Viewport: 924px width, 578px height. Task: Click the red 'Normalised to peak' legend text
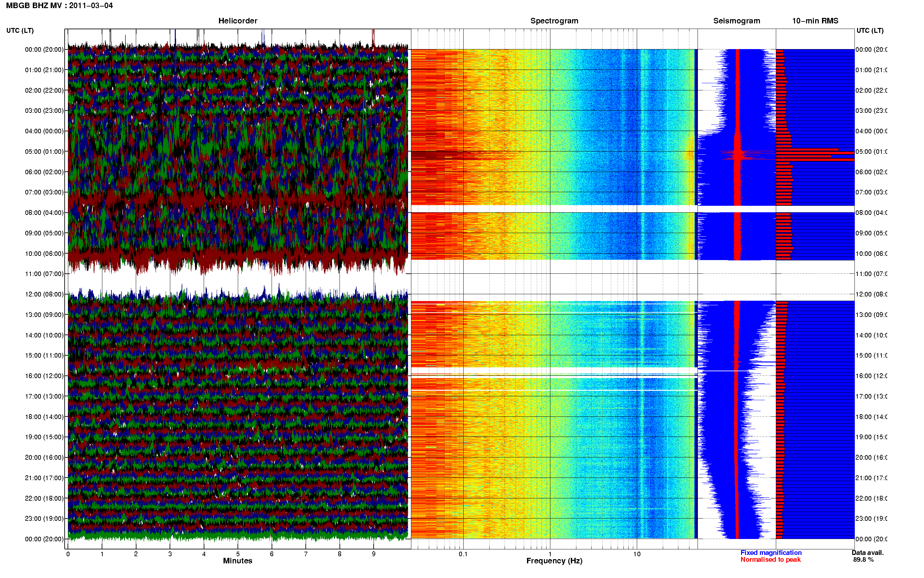[x=770, y=560]
